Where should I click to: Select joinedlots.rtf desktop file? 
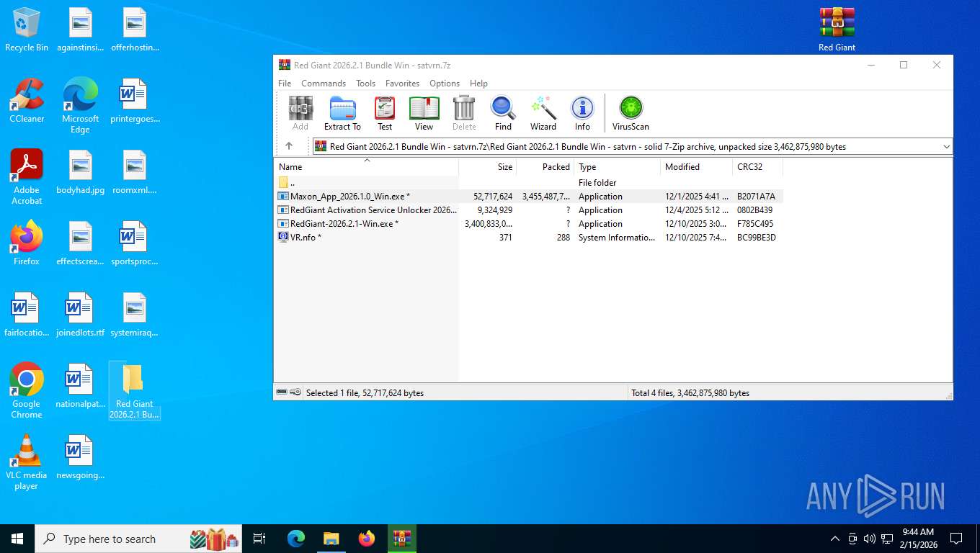[x=80, y=315]
